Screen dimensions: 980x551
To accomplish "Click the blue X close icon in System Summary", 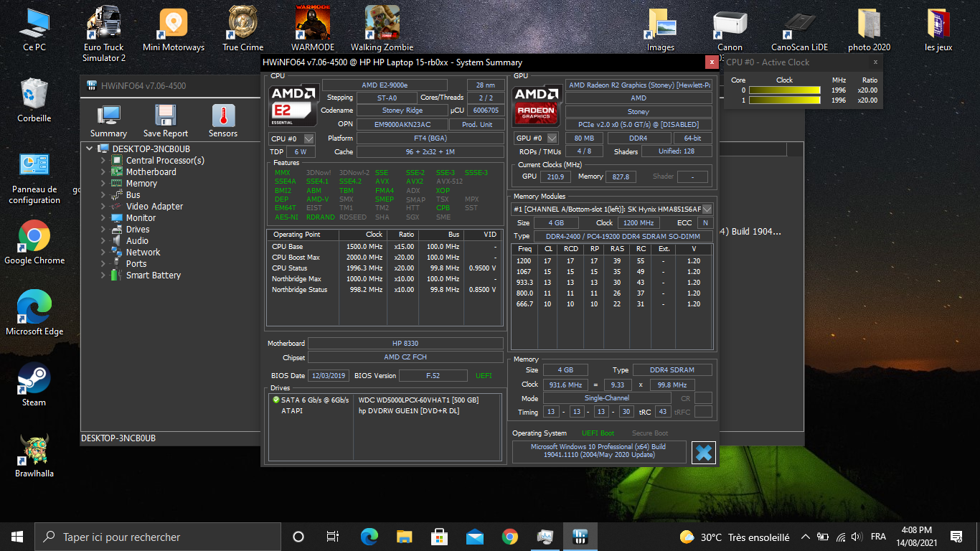I will (704, 453).
